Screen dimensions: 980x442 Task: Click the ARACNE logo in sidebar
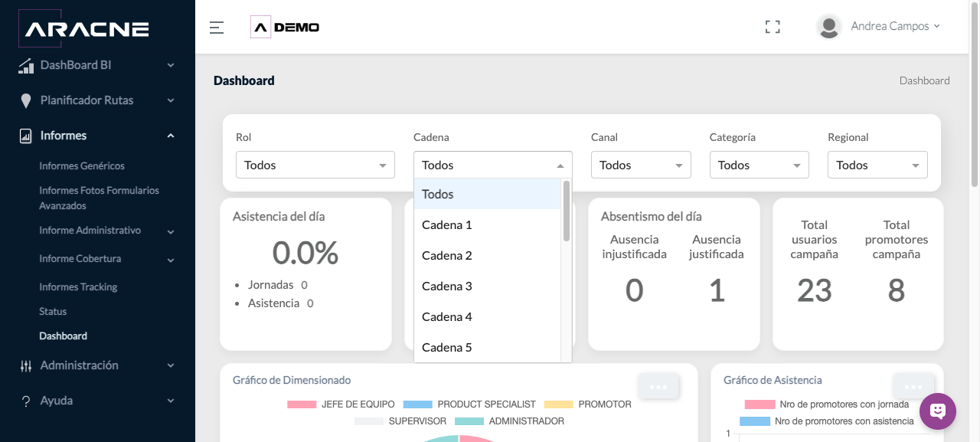83,29
